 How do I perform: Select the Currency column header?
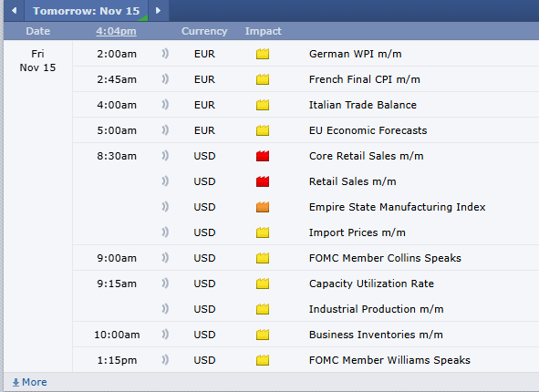204,31
